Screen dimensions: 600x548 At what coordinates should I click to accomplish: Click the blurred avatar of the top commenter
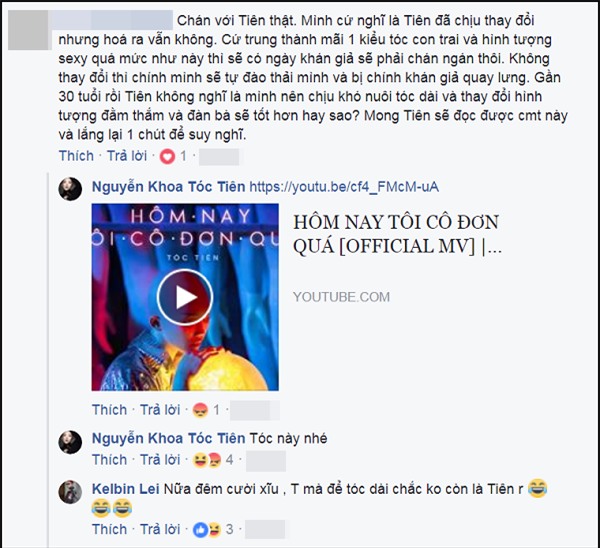tap(29, 30)
